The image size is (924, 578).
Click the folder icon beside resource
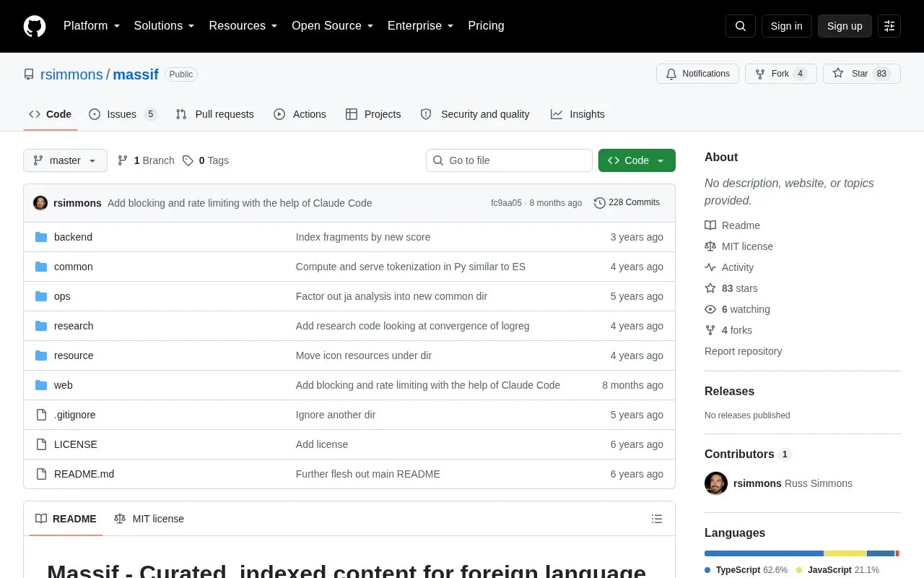click(x=41, y=355)
